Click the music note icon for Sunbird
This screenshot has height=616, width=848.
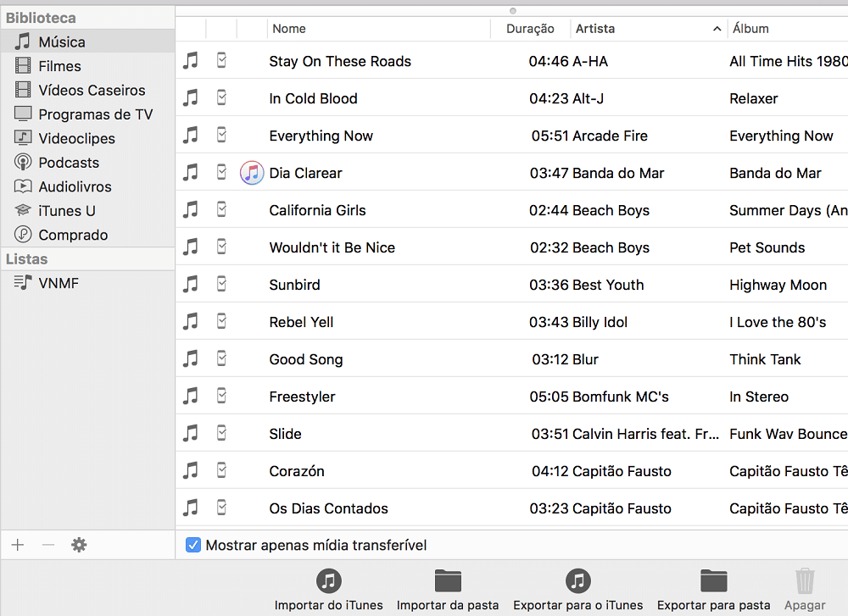click(x=190, y=284)
